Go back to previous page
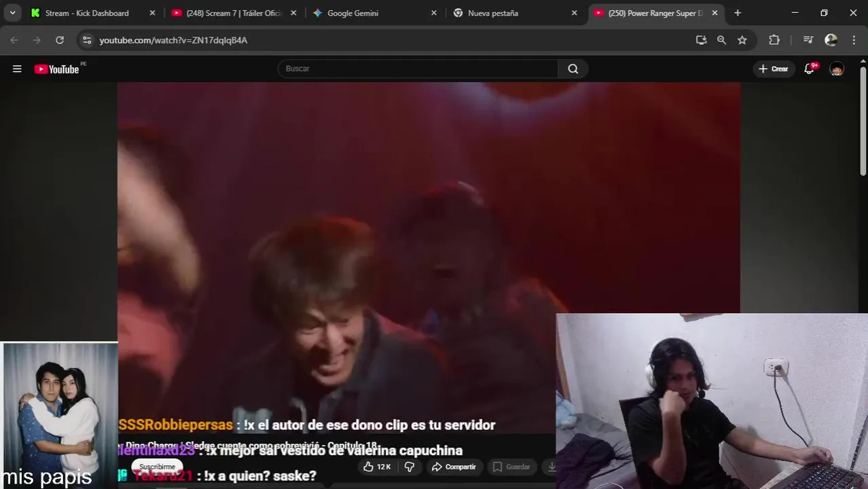 click(x=14, y=40)
